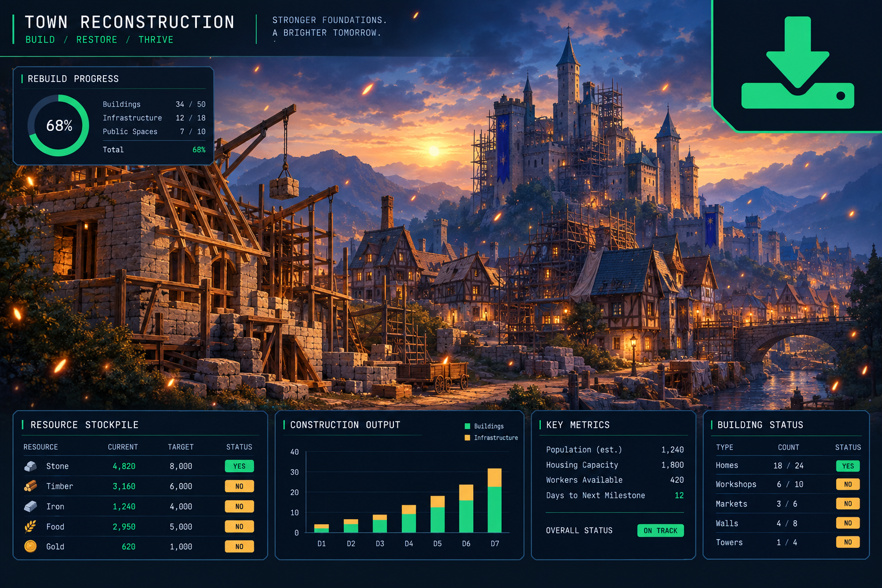Click the CONSTRUCTION OUTPUT panel title
882x588 pixels.
(x=345, y=425)
